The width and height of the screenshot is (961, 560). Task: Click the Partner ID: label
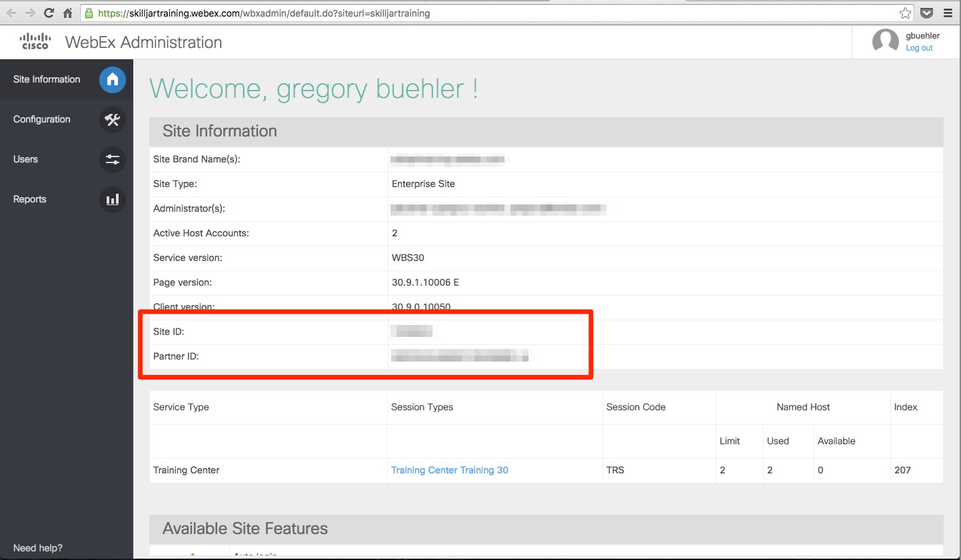tap(176, 356)
